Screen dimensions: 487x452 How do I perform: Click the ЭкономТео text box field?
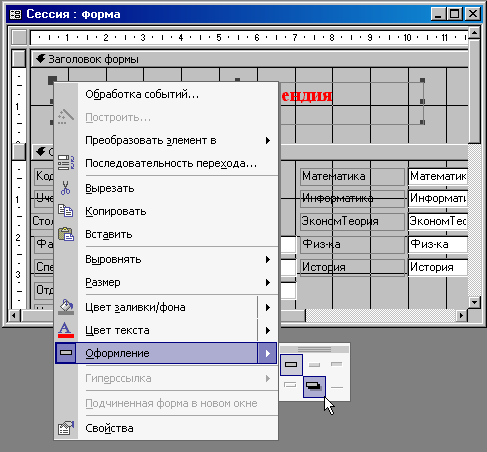[x=438, y=221]
